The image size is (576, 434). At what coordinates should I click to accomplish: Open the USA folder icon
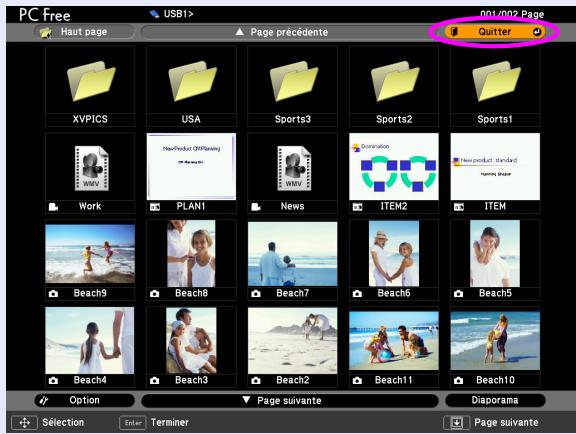coord(192,81)
